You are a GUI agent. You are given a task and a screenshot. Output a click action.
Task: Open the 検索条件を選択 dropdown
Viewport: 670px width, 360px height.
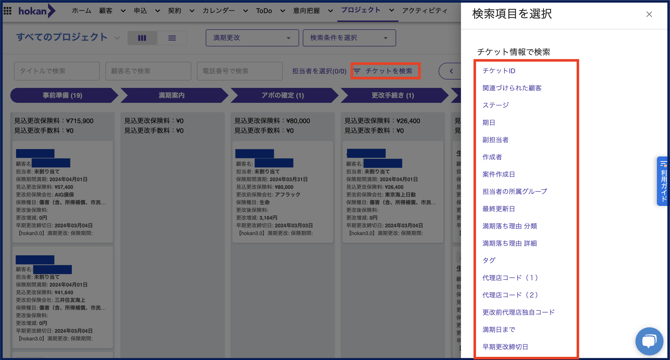[349, 38]
